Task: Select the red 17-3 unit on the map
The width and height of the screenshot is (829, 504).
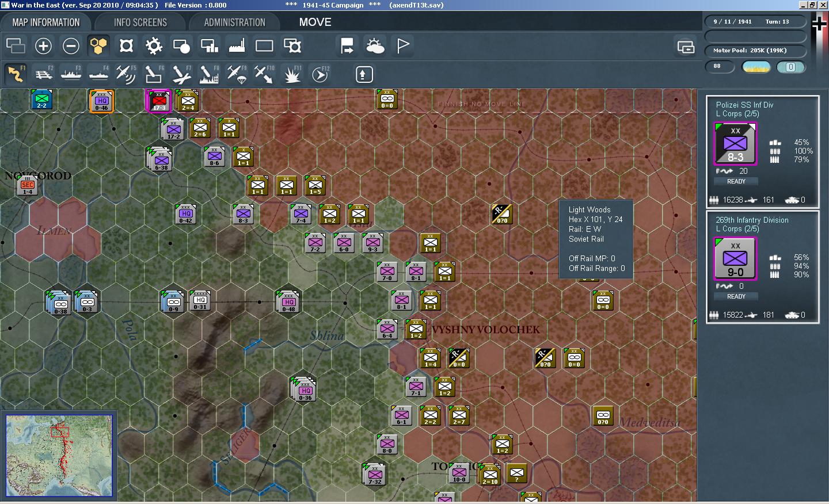Action: (x=159, y=101)
